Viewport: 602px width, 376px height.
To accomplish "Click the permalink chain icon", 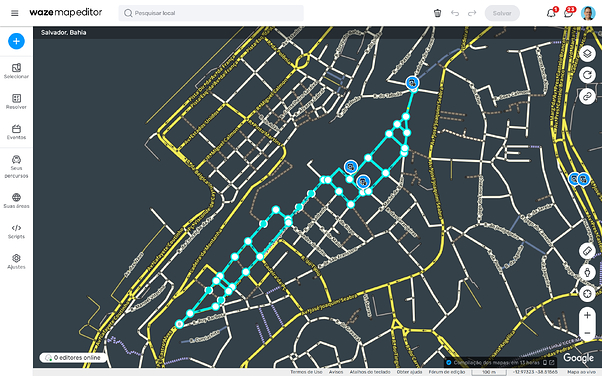I will [x=587, y=96].
